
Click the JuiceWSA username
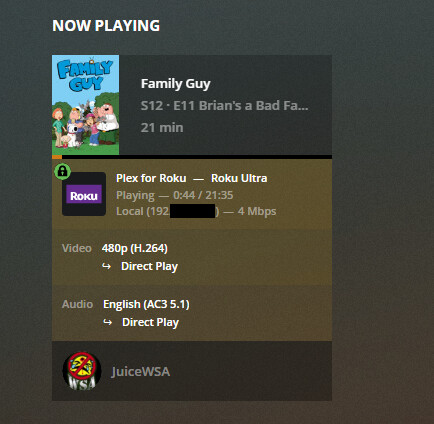click(x=141, y=372)
